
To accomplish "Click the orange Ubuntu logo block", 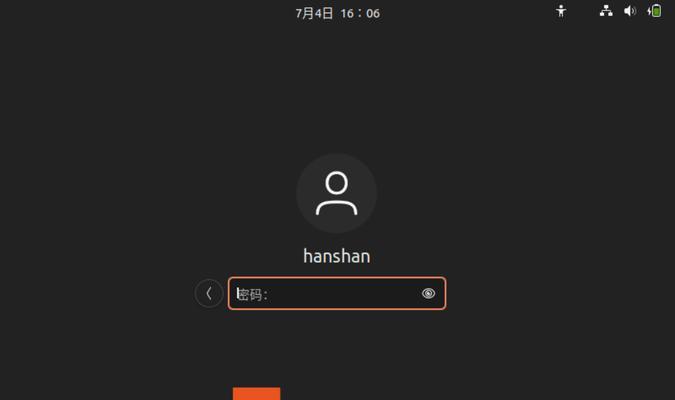I will [x=257, y=394].
